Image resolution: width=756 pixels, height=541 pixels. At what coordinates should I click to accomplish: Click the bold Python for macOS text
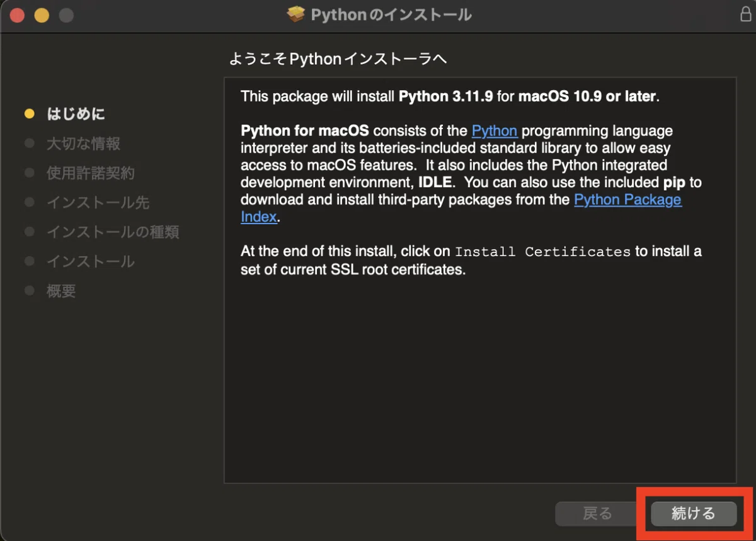tap(305, 131)
